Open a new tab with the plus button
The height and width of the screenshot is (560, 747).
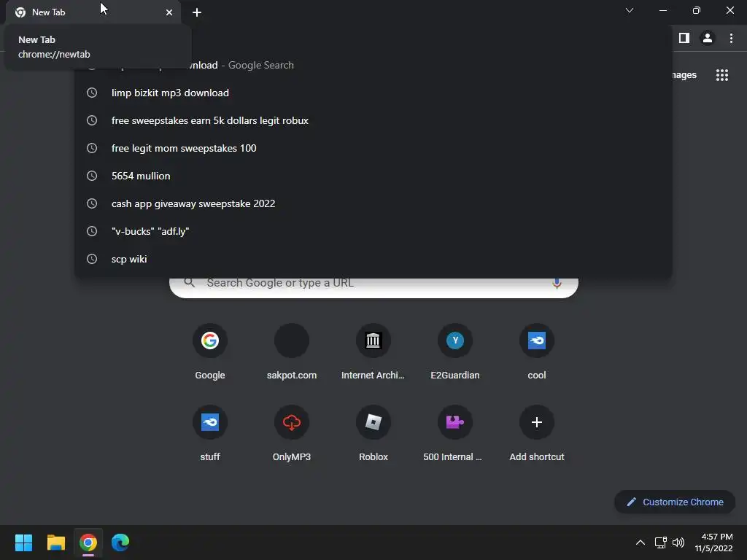click(197, 12)
